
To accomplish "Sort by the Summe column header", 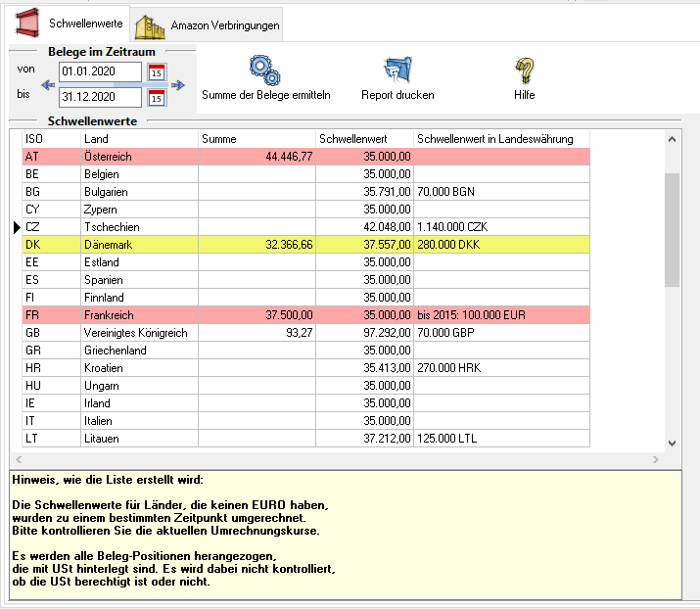I will (x=257, y=139).
